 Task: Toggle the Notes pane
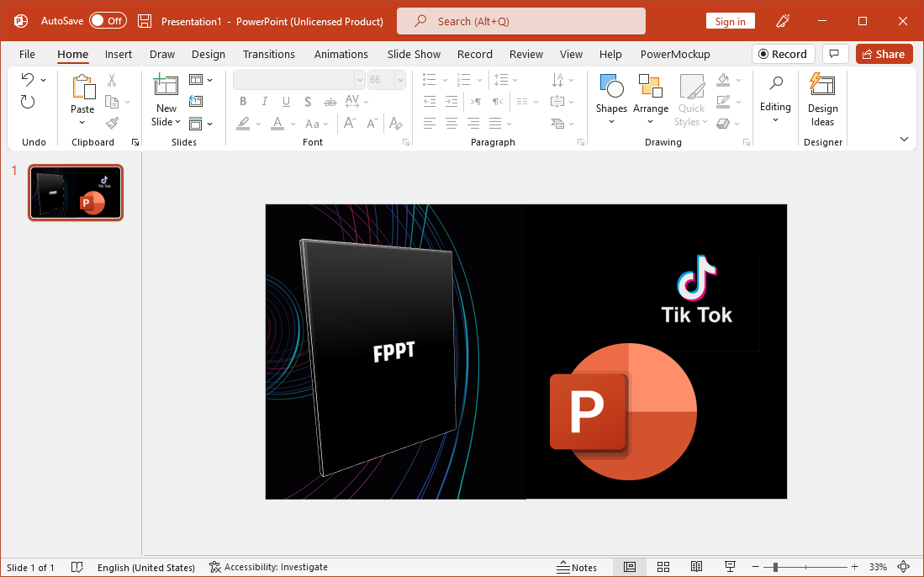pyautogui.click(x=577, y=567)
